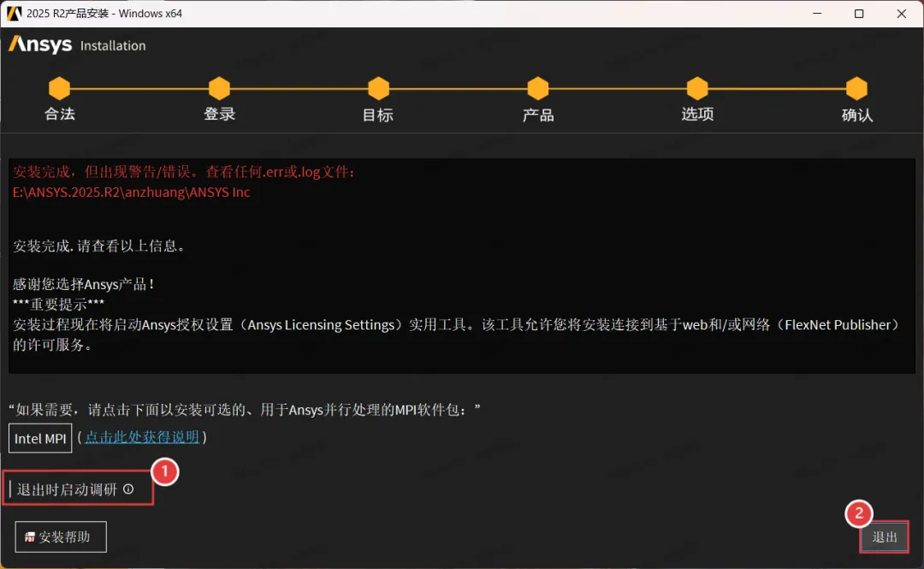Click the 目标 step hexagon

click(378, 88)
